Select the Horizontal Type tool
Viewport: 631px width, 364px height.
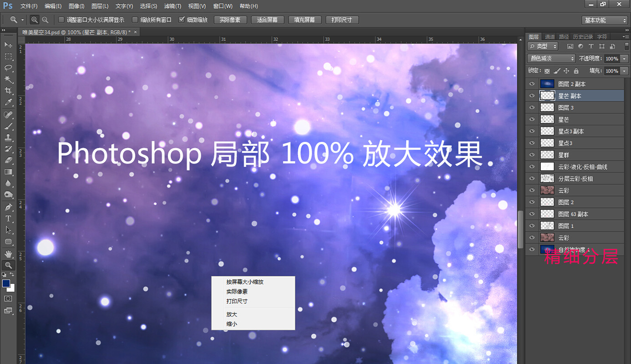point(8,218)
